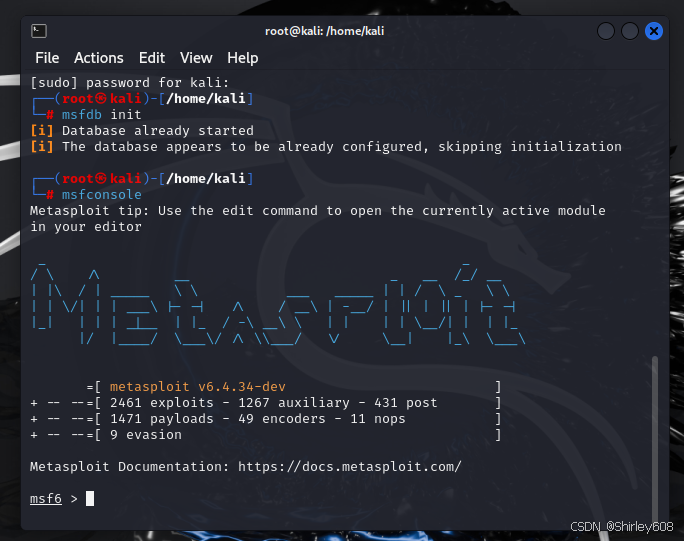Click '2461 exploits' count text
This screenshot has width=684, height=541.
click(x=161, y=403)
